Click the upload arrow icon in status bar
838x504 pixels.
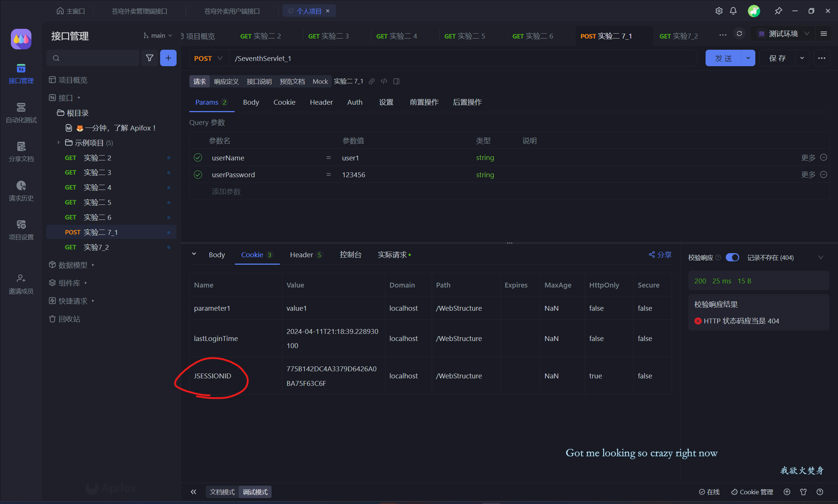(x=787, y=492)
